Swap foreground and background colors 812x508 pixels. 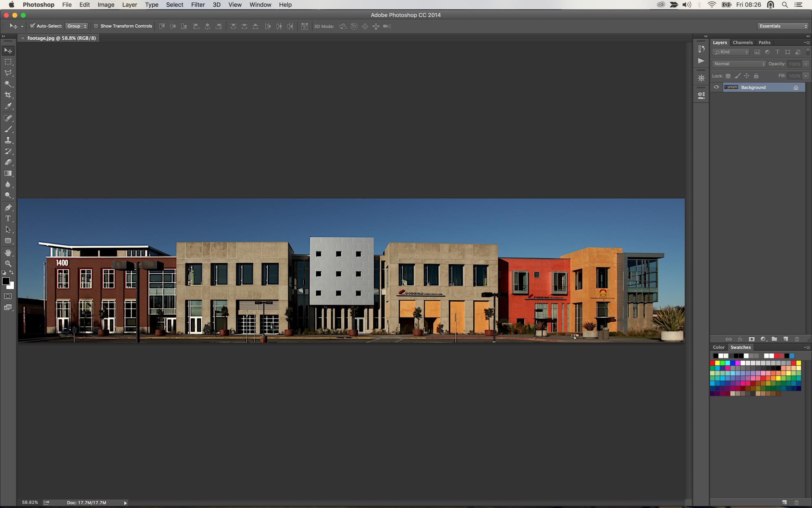[x=12, y=272]
